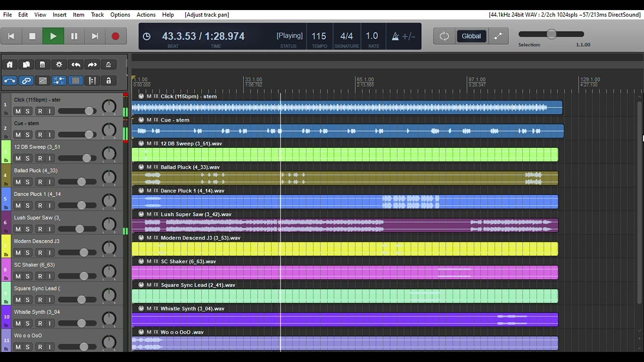Click the ripple editing grid icon
This screenshot has height=362, width=644.
coord(42,80)
